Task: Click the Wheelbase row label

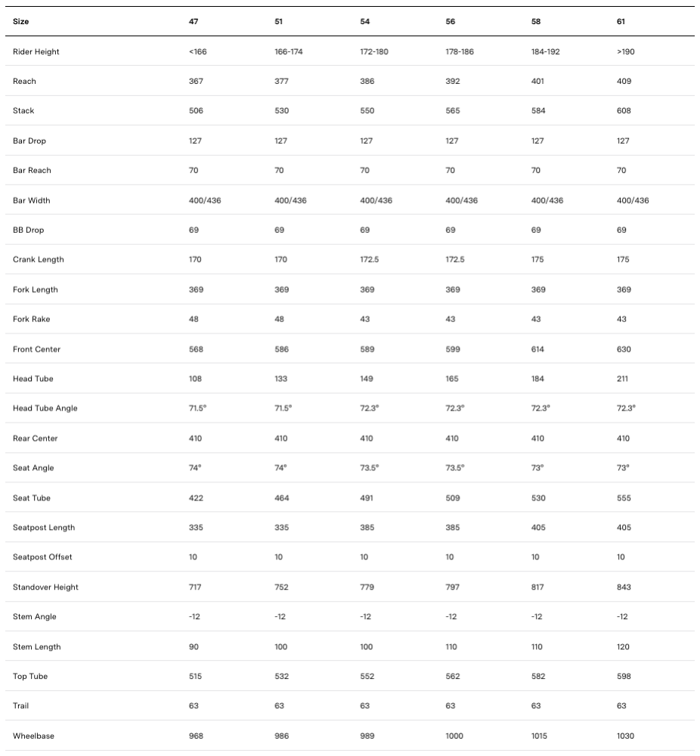Action: [34, 736]
